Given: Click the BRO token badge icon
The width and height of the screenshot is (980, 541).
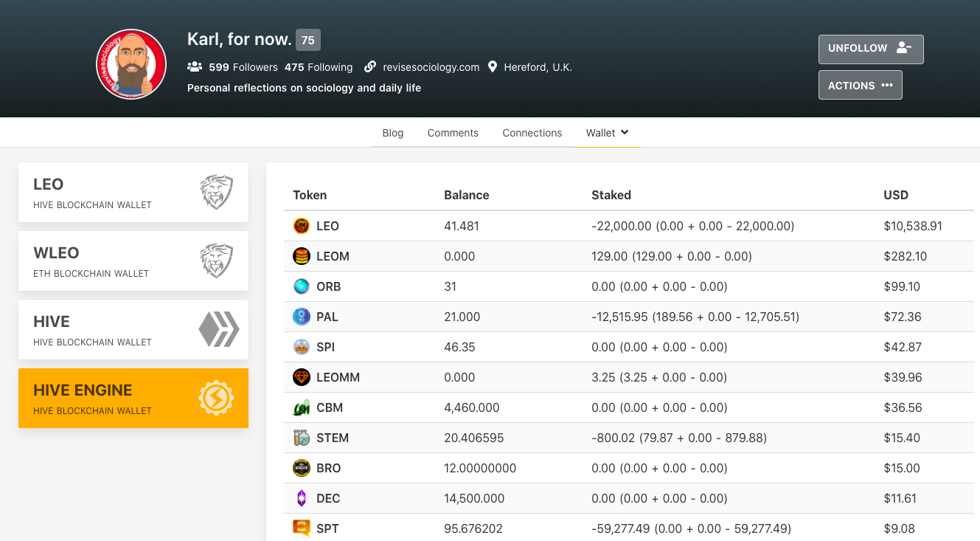Looking at the screenshot, I should pyautogui.click(x=301, y=468).
